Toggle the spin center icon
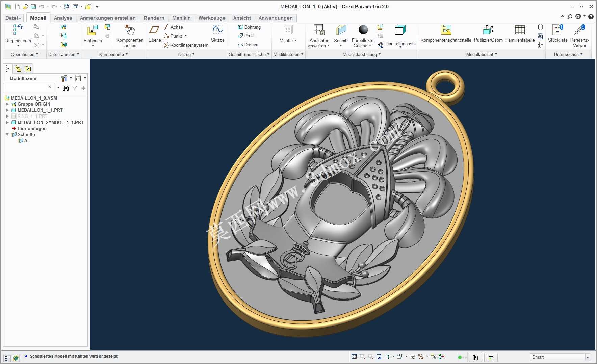 click(x=442, y=357)
